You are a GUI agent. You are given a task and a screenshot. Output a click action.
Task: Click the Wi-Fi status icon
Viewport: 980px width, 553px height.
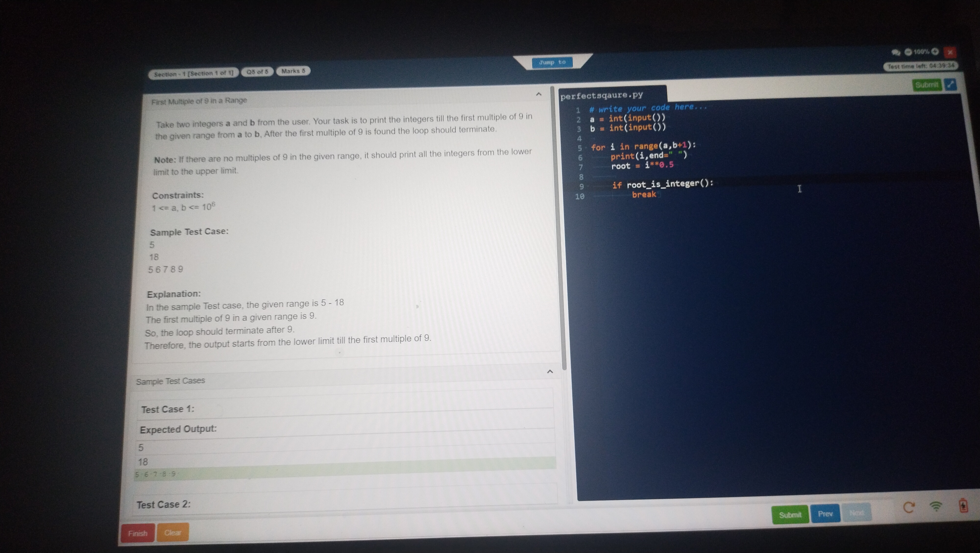[936, 506]
